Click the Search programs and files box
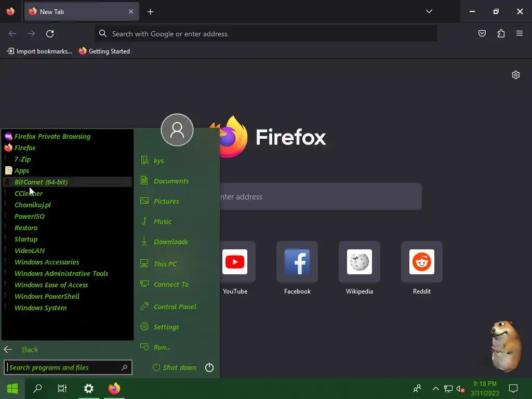The width and height of the screenshot is (532, 399). tap(68, 367)
